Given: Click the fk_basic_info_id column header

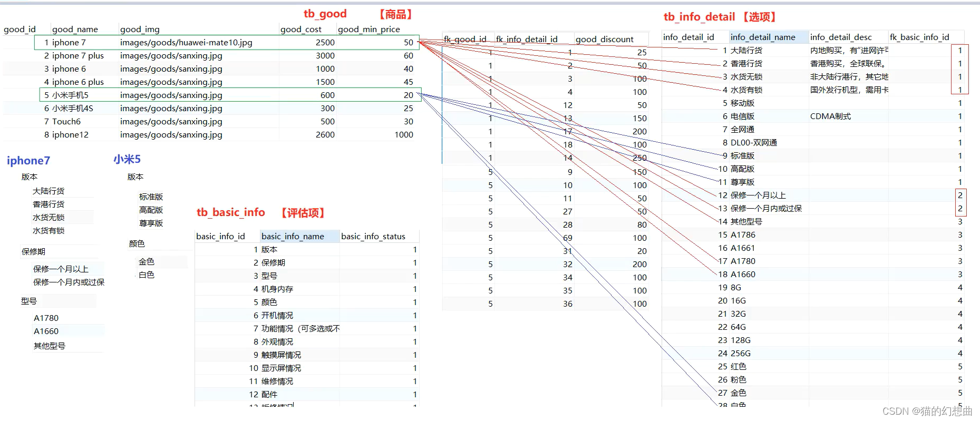Looking at the screenshot, I should pyautogui.click(x=919, y=37).
